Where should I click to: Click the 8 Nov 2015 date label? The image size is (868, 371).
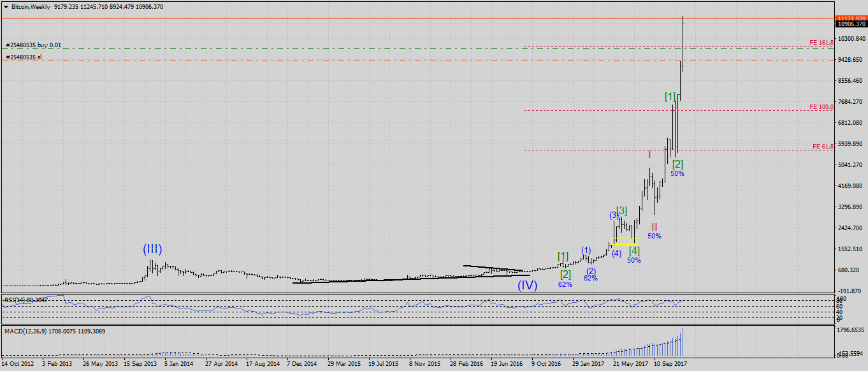[x=424, y=365]
